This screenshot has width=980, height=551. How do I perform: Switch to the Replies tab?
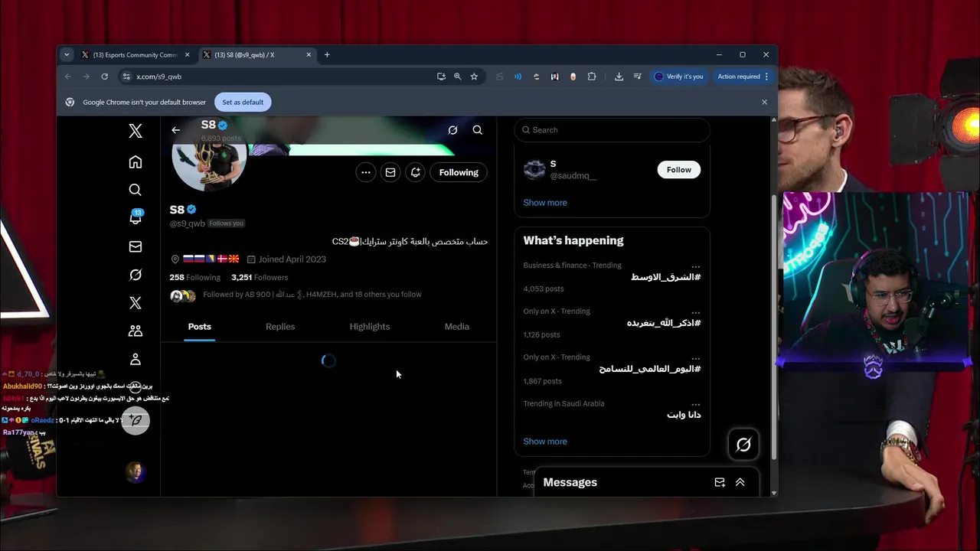pyautogui.click(x=280, y=327)
